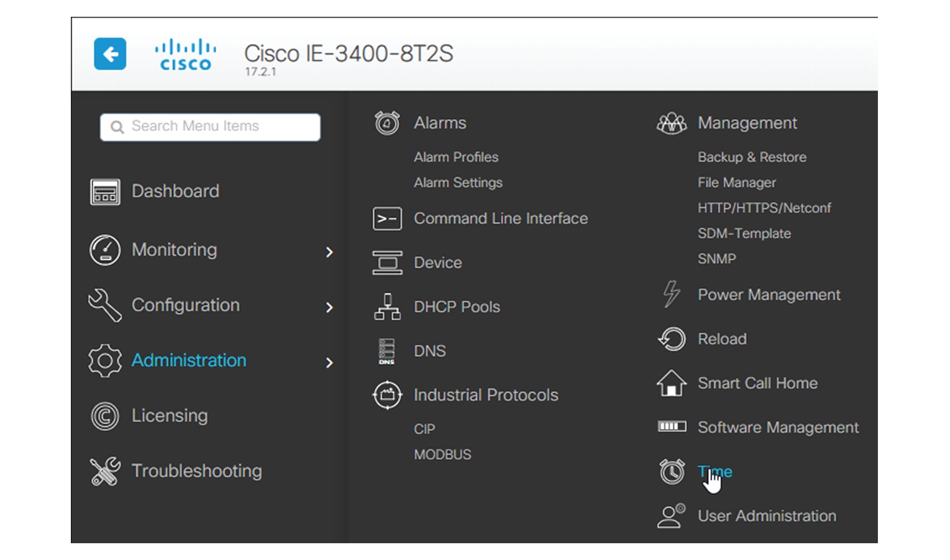Open DHCP Pools via its network icon
950x560 pixels.
point(386,306)
